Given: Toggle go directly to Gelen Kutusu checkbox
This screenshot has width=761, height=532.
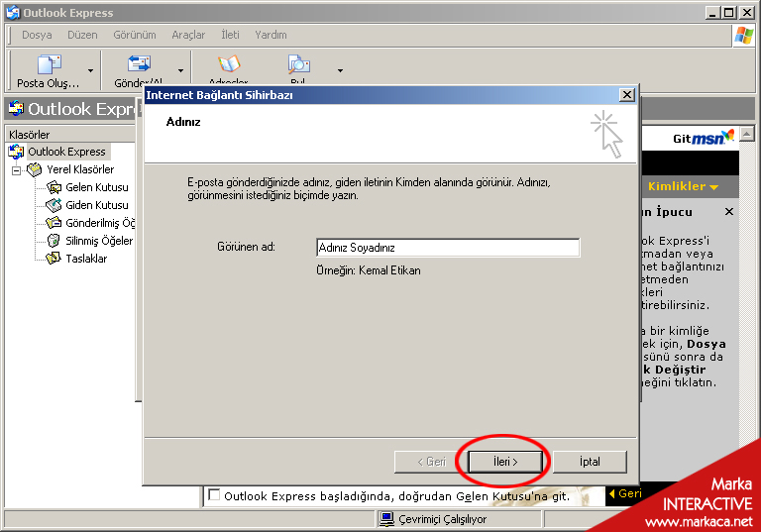Looking at the screenshot, I should coord(214,495).
